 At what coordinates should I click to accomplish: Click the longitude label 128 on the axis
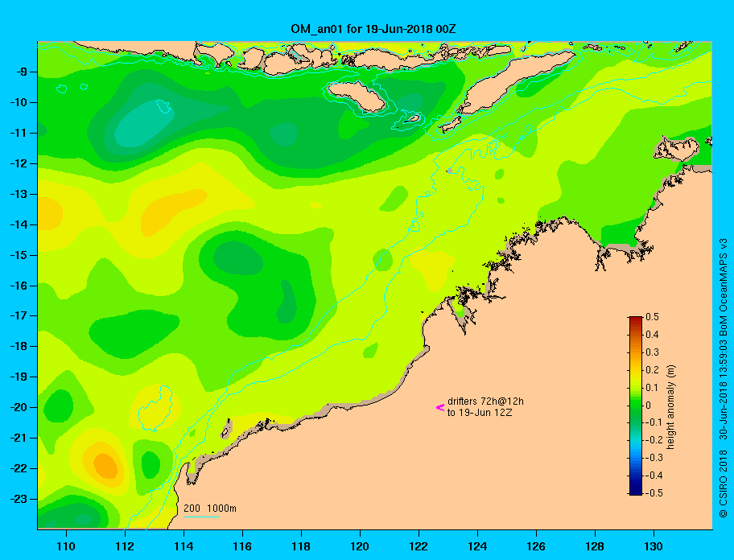click(595, 546)
